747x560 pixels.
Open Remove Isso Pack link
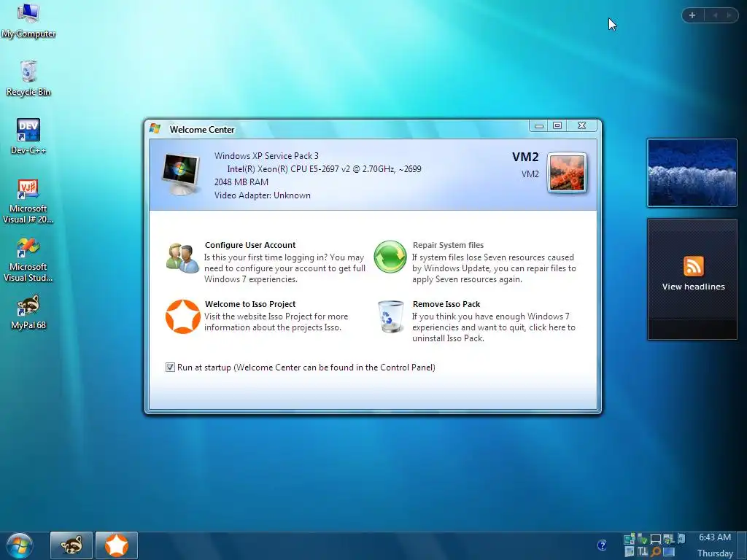tap(446, 304)
